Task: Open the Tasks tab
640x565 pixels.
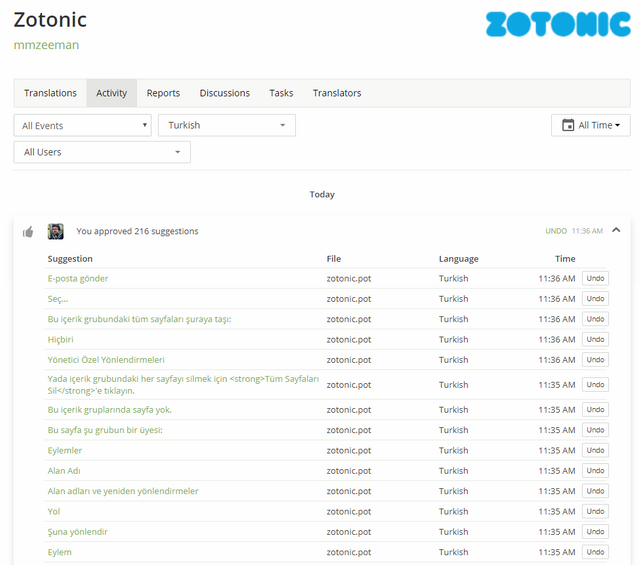Action: [x=281, y=93]
